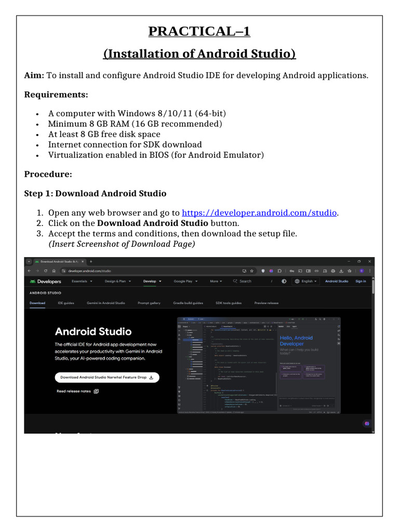Select the Gemini in Android Studio tab
The image size is (399, 532).
106,303
